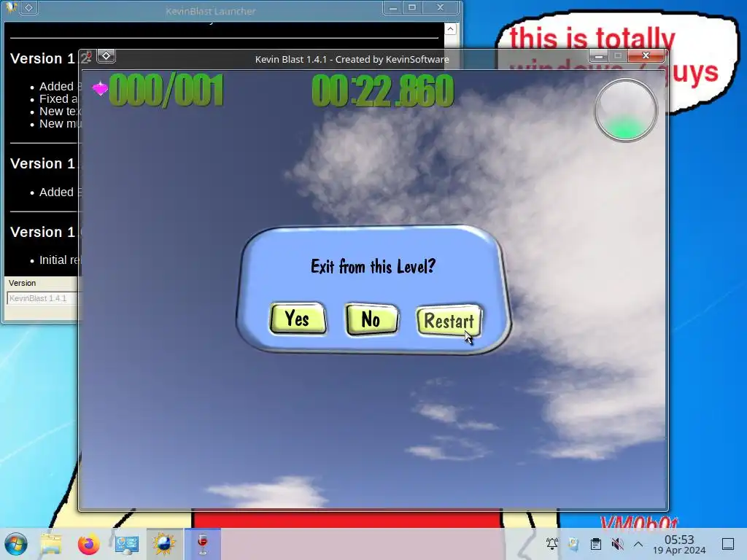The height and width of the screenshot is (560, 747).
Task: Click the Launcher scrollbar up arrow
Action: (450, 29)
